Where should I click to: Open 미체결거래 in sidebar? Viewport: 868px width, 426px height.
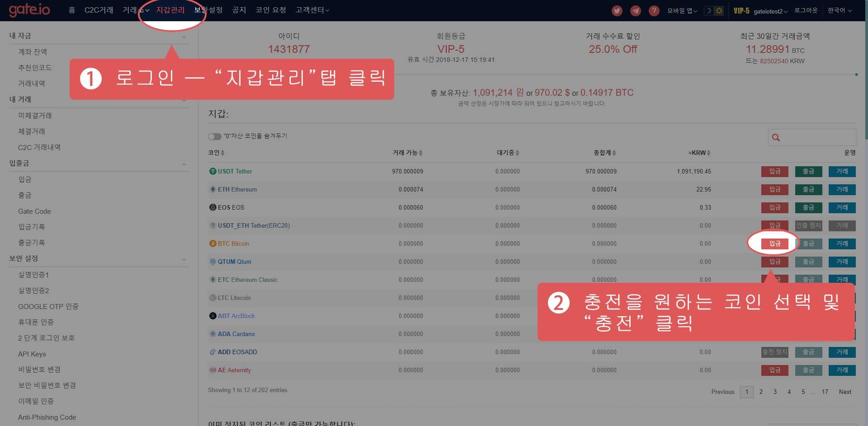(x=35, y=116)
